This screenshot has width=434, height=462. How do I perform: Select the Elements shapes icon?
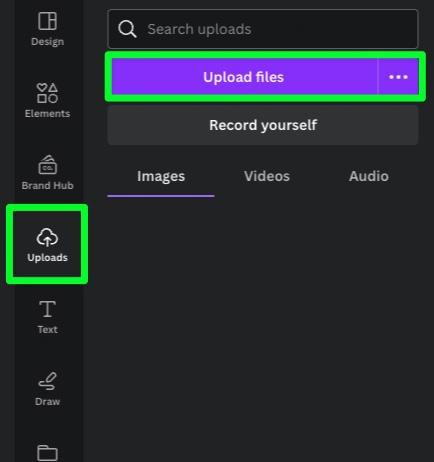pyautogui.click(x=47, y=93)
